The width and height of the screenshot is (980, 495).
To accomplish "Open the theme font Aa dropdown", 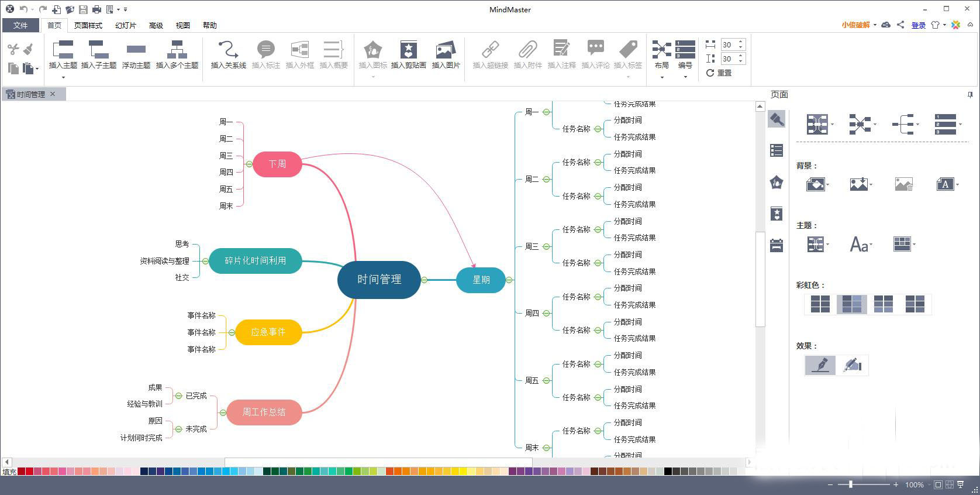I will [x=861, y=244].
